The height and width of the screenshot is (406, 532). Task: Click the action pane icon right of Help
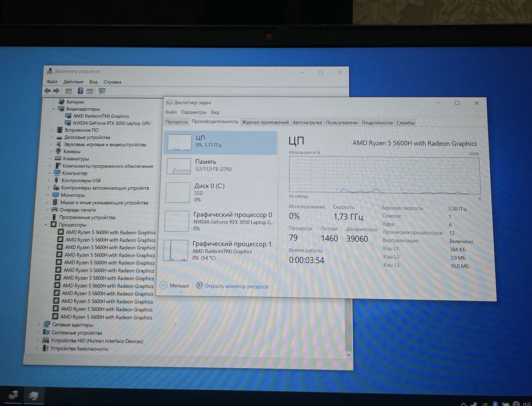89,91
